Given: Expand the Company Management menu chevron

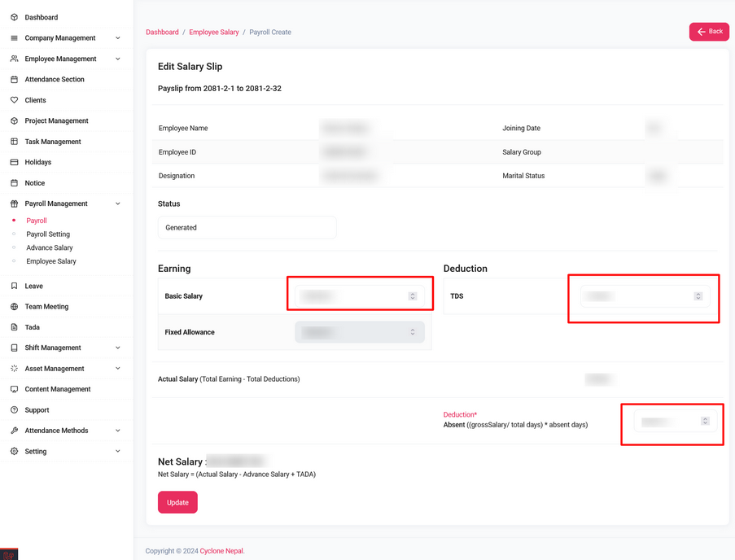Looking at the screenshot, I should coord(118,38).
